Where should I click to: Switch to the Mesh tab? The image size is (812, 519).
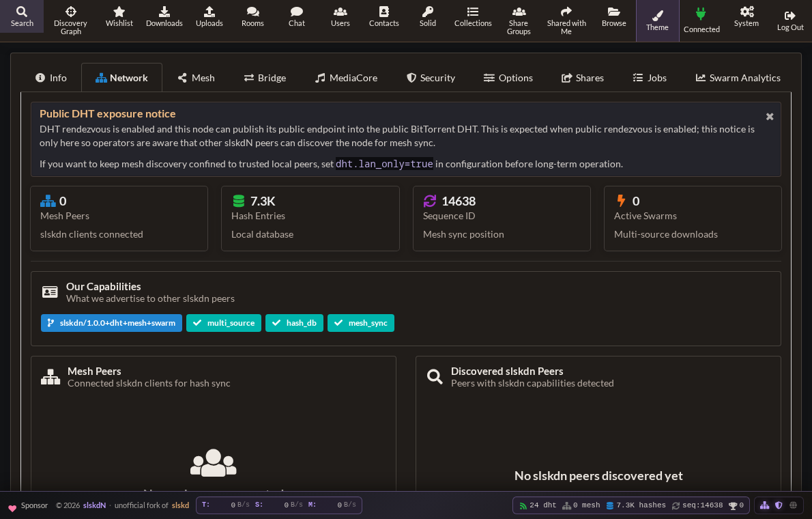point(196,78)
